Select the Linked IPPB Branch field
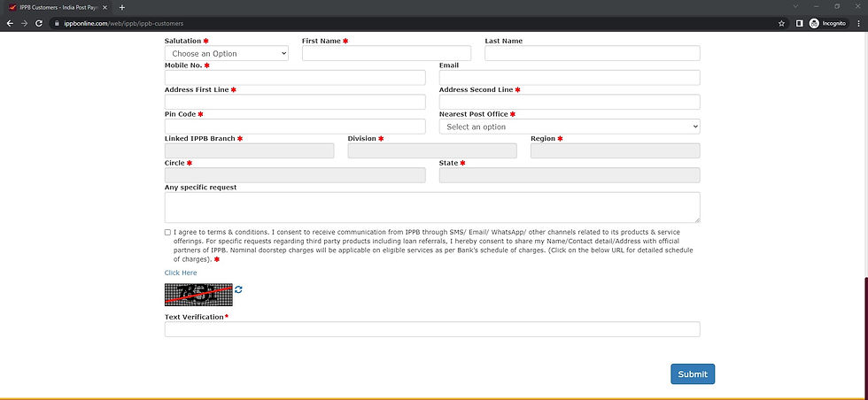 click(249, 151)
